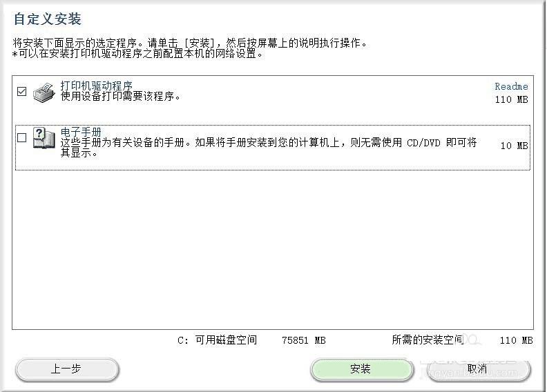
Task: Click empty area of the program list
Action: [x=272, y=249]
